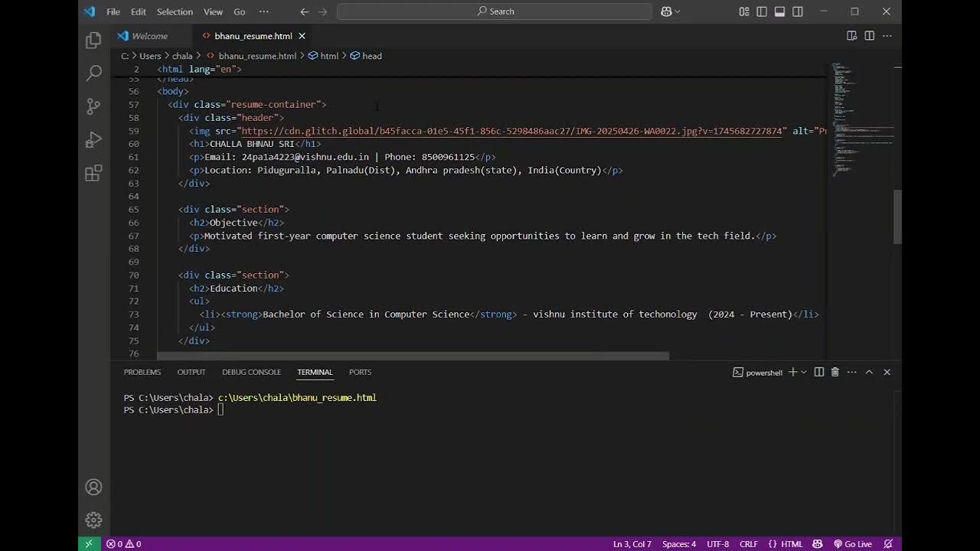The width and height of the screenshot is (980, 551).
Task: Select the TERMINAL panel tab
Action: point(315,372)
